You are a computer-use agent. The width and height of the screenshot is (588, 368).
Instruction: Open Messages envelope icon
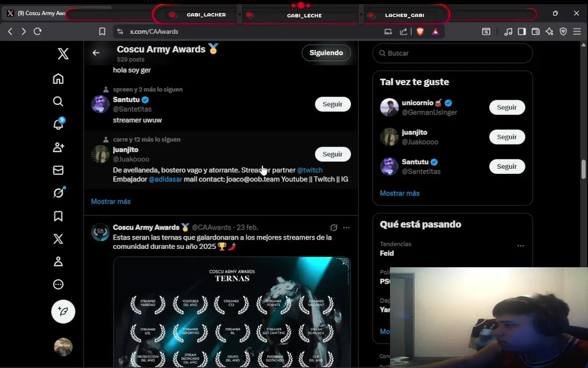[x=58, y=170]
